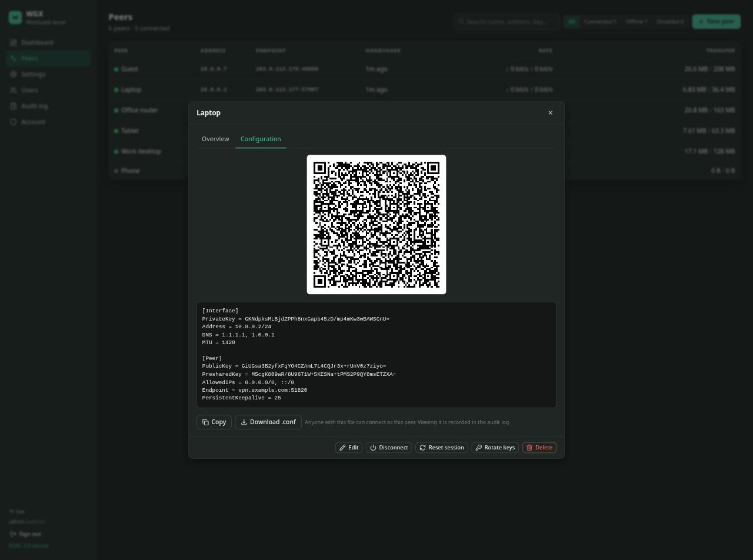Image resolution: width=753 pixels, height=560 pixels.
Task: Click the Endpoint = vpn.example.com:51820 line
Action: [x=254, y=390]
